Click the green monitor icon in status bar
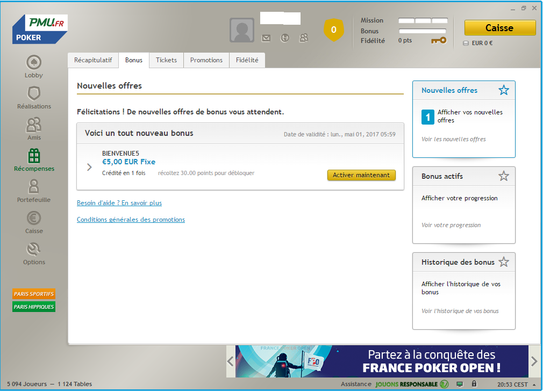543x392 pixels. coord(460,384)
